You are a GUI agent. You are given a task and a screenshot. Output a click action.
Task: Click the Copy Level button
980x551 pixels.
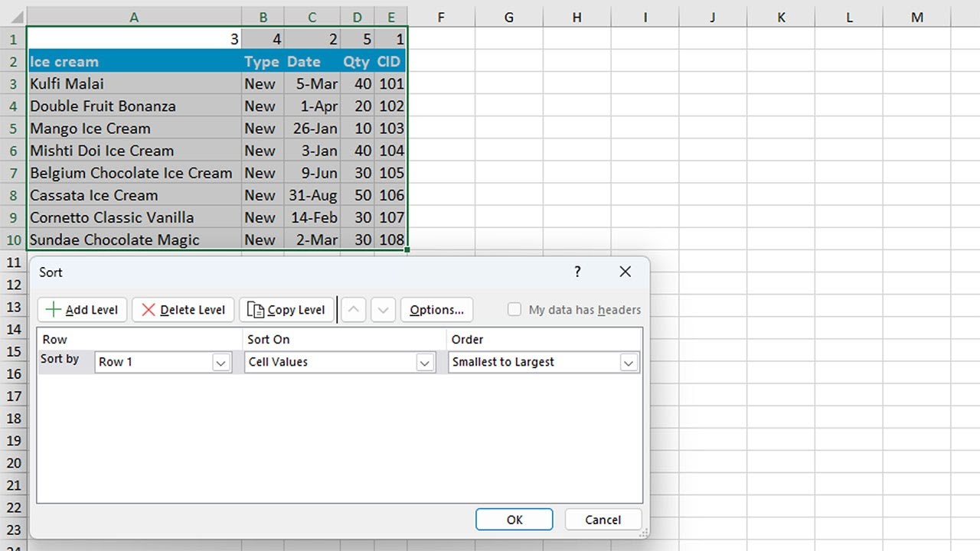pyautogui.click(x=287, y=310)
